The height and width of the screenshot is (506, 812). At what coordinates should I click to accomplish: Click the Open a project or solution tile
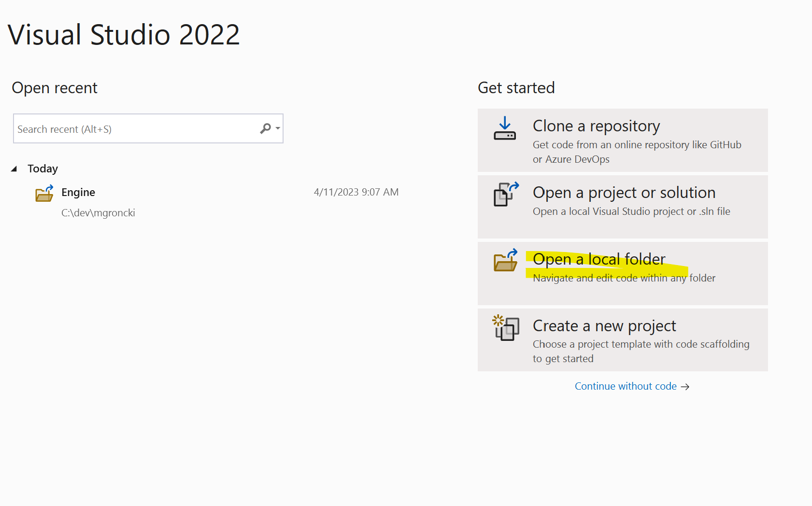[x=622, y=207]
